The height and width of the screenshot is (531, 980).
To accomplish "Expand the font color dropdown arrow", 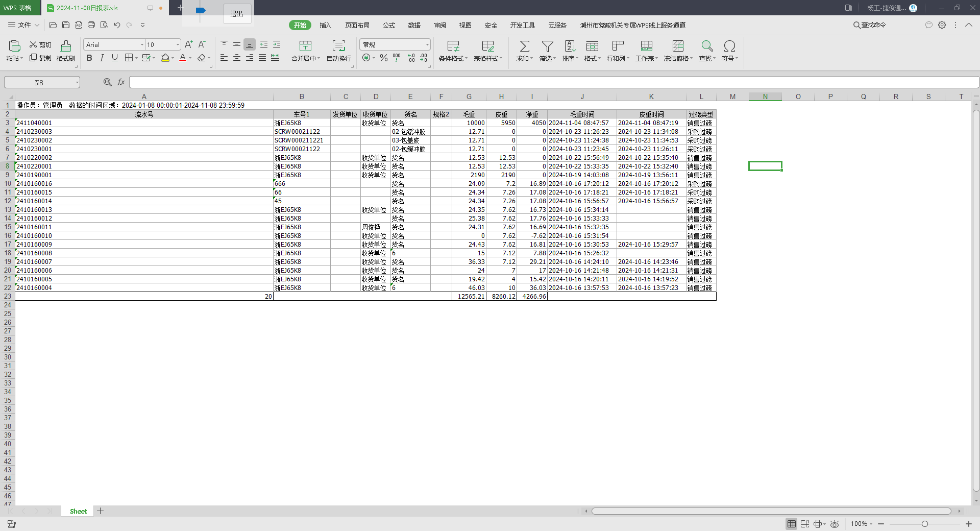I will coord(190,58).
